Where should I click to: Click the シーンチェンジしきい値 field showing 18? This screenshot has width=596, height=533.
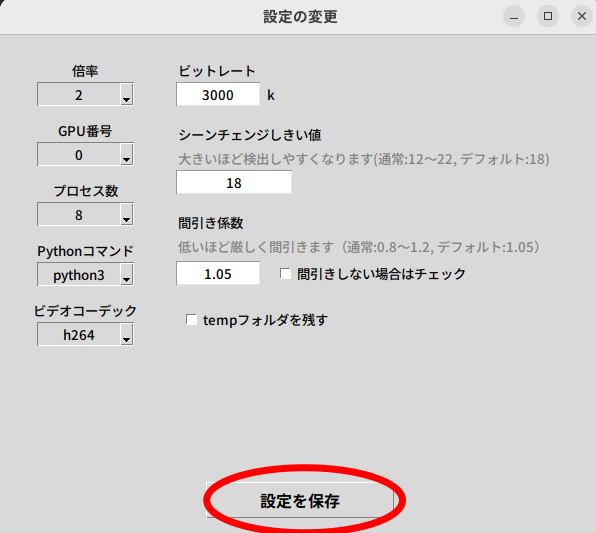tap(234, 182)
